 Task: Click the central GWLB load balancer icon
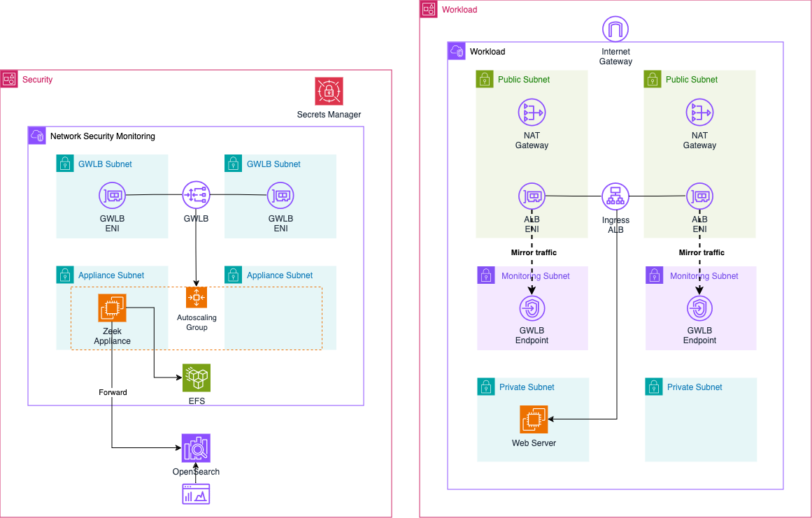(x=197, y=195)
